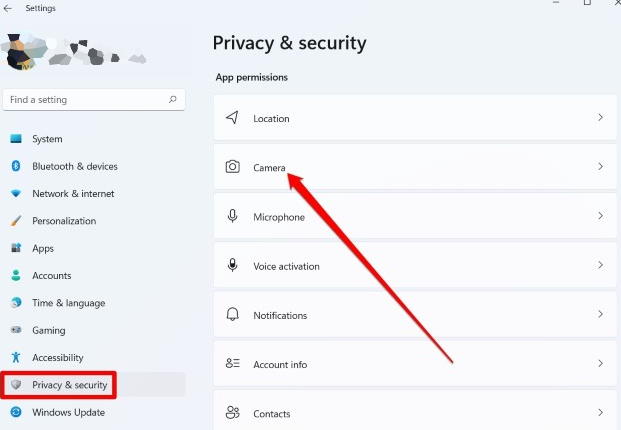The image size is (621, 430).
Task: Click the Notifications bell icon
Action: pyautogui.click(x=232, y=314)
